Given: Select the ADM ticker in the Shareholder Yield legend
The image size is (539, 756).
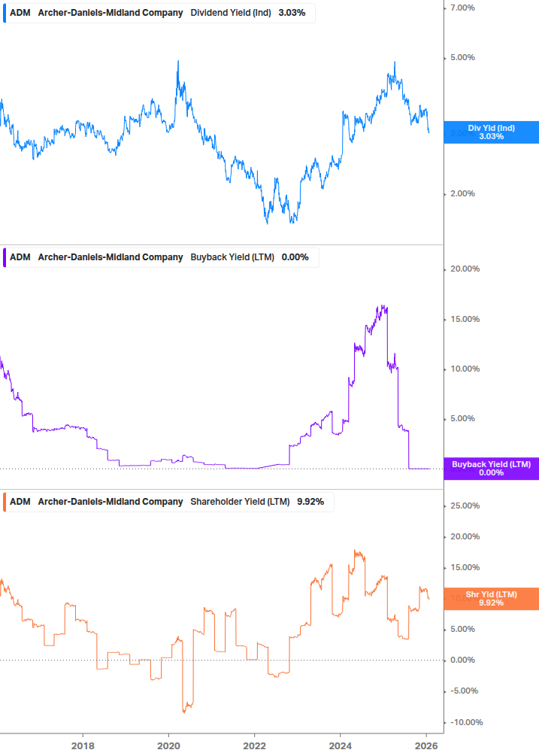Looking at the screenshot, I should point(20,502).
